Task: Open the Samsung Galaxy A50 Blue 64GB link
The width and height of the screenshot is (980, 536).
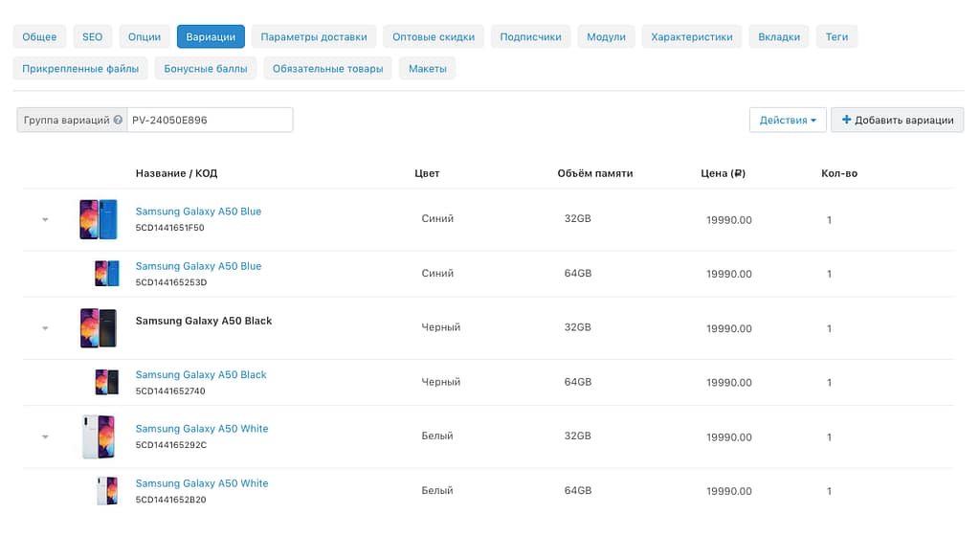Action: point(198,266)
